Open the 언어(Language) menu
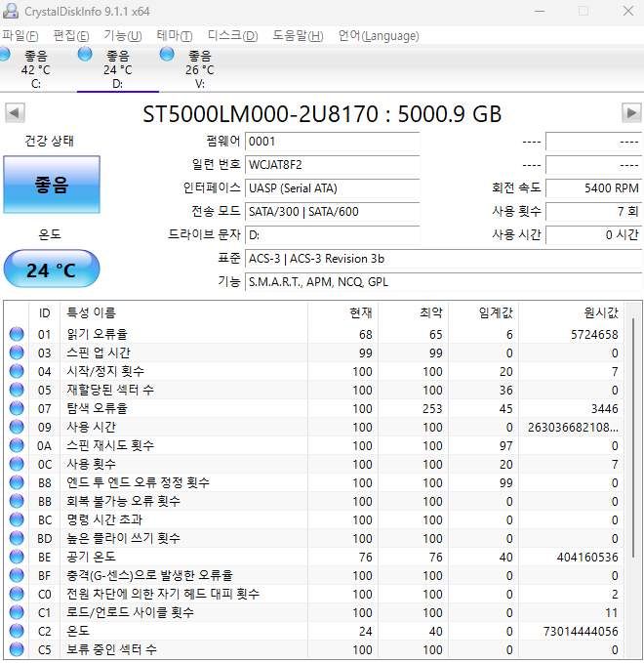644x663 pixels. coord(378,36)
